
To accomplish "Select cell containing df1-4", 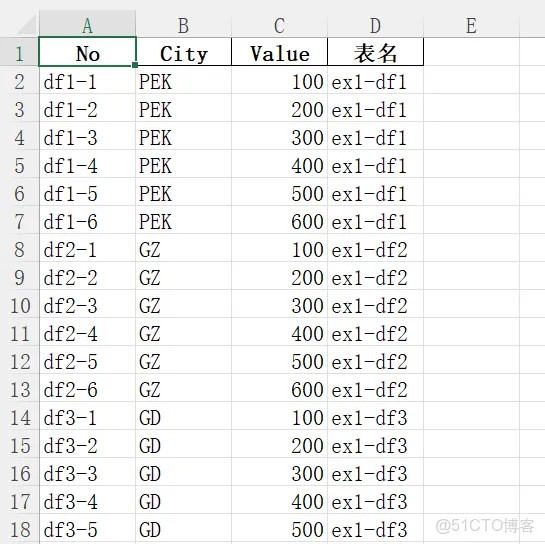I will 88,164.
